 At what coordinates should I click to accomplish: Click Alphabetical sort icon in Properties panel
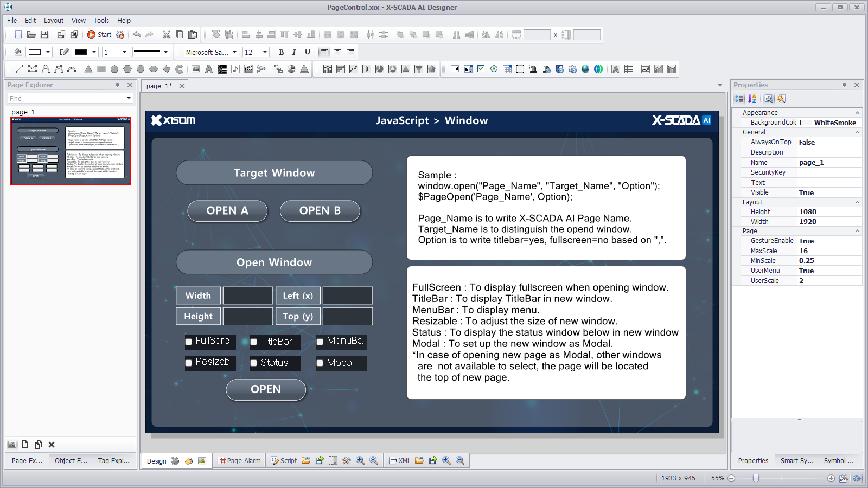tap(752, 99)
